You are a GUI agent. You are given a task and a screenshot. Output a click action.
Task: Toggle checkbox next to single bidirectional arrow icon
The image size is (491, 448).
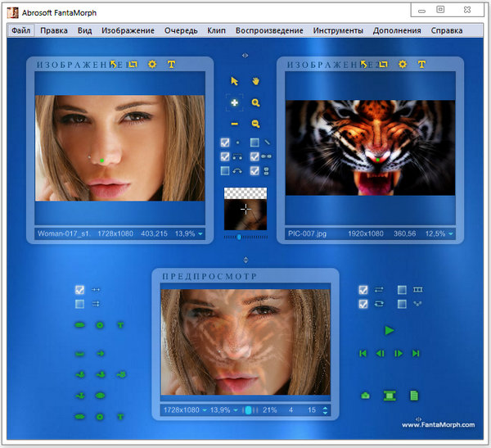point(80,290)
